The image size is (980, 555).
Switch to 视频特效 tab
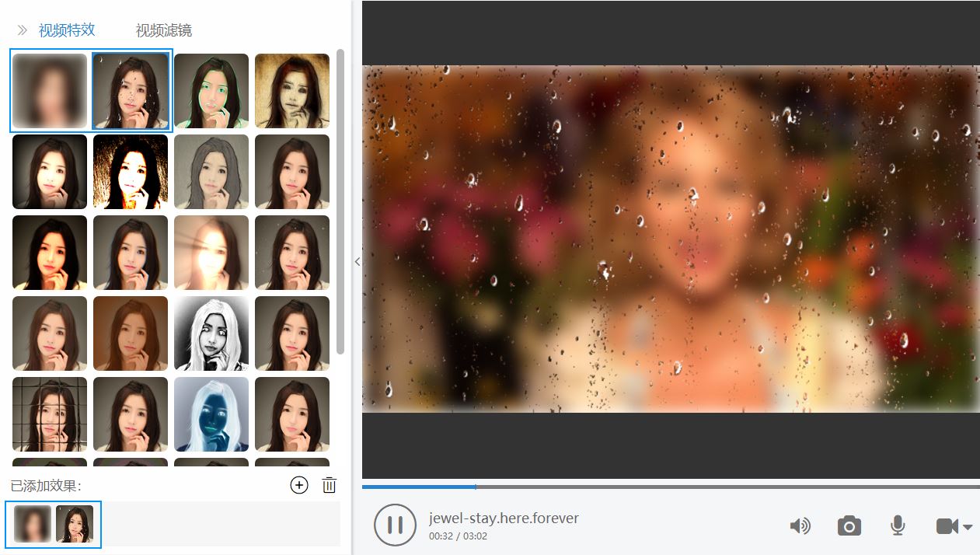pos(67,30)
